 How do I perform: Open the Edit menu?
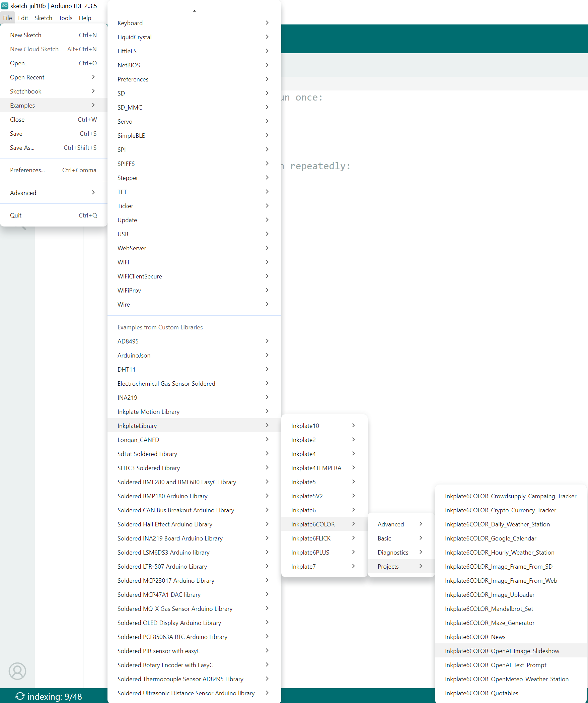(x=23, y=18)
